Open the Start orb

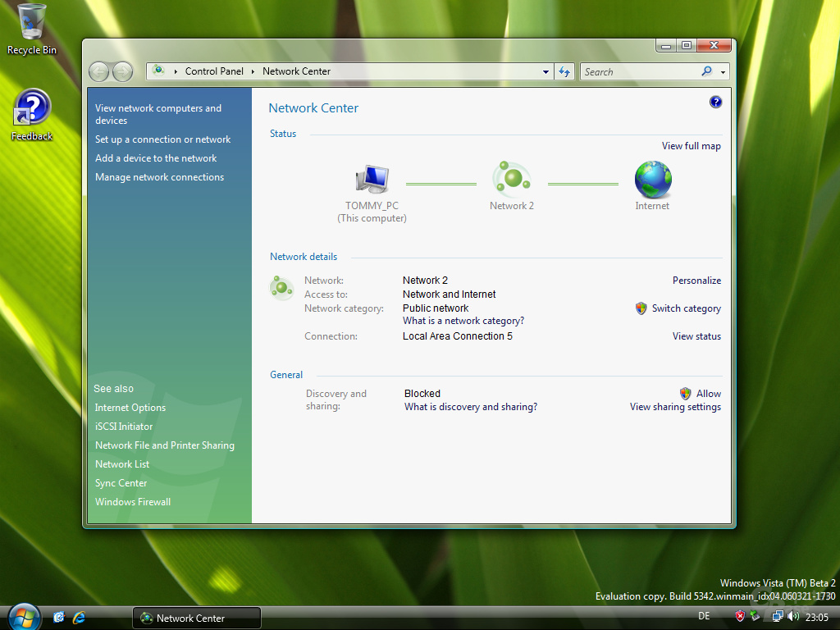(x=24, y=617)
